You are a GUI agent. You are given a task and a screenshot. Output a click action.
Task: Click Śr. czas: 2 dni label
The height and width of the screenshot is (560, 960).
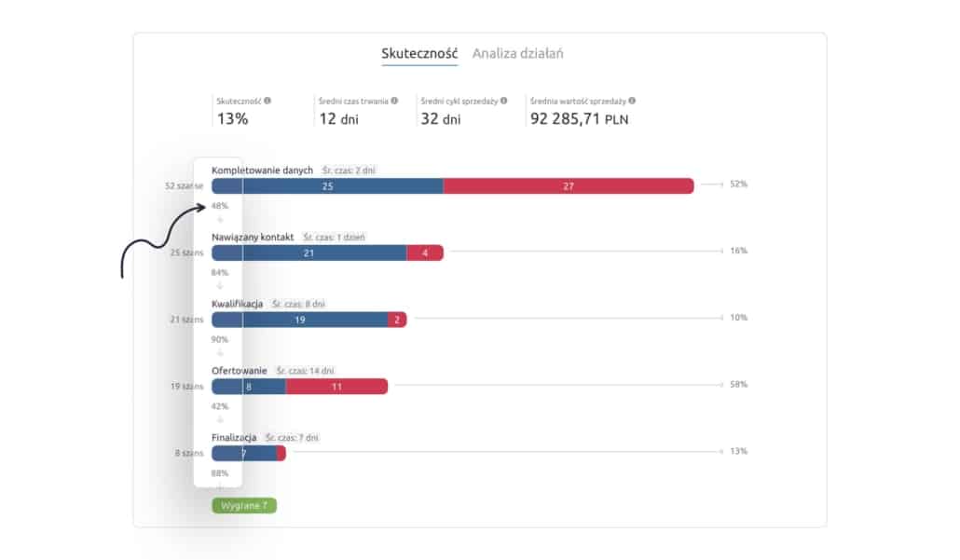[349, 171]
